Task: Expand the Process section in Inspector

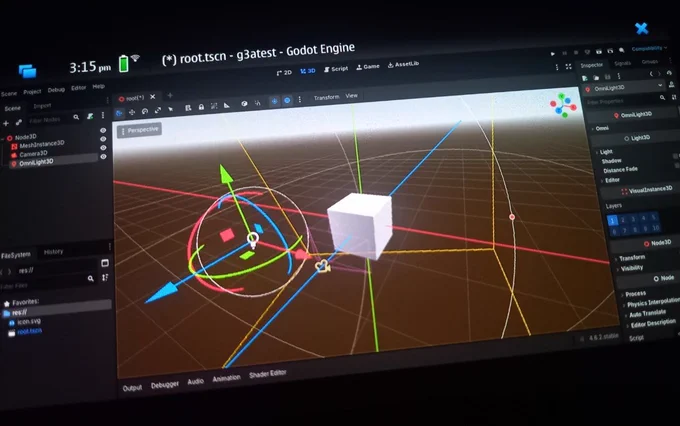Action: [x=635, y=294]
